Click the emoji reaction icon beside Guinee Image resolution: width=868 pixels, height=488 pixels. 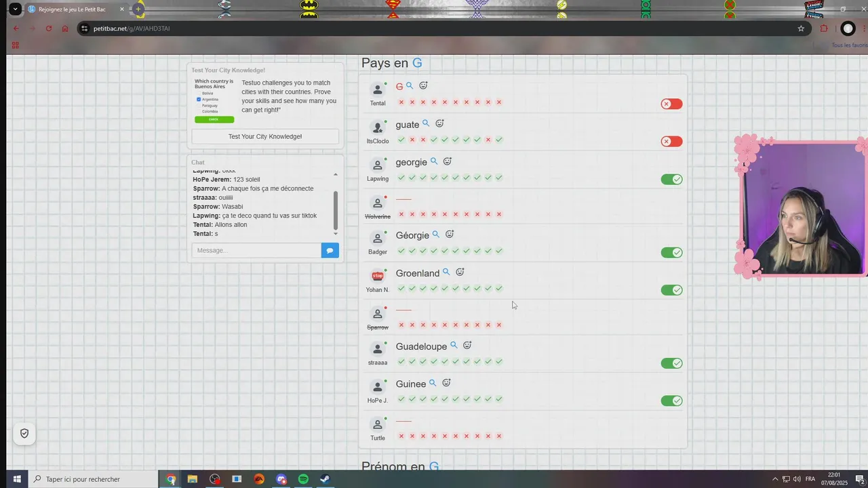pyautogui.click(x=446, y=383)
